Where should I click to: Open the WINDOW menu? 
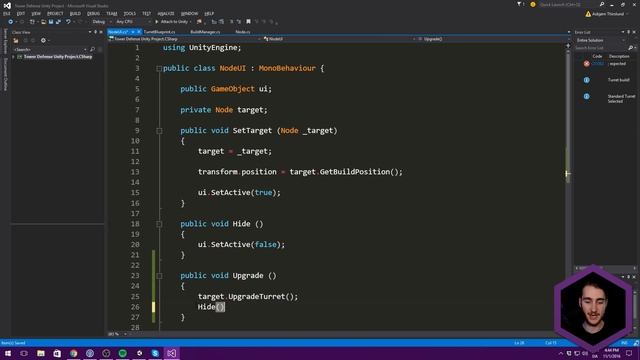pos(189,13)
